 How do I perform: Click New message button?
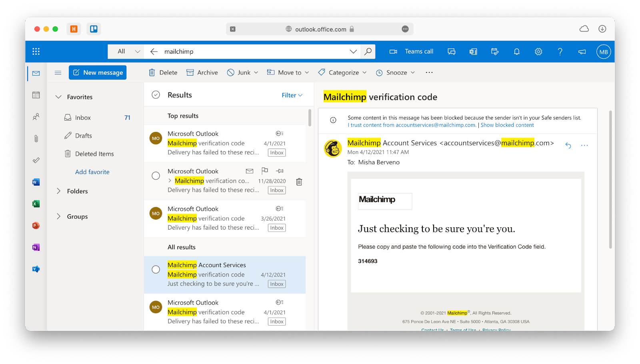tap(98, 72)
